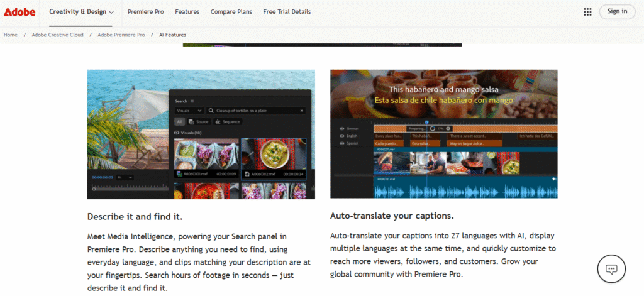This screenshot has width=644, height=296.
Task: Open the Adobe apps grid icon
Action: pos(587,12)
